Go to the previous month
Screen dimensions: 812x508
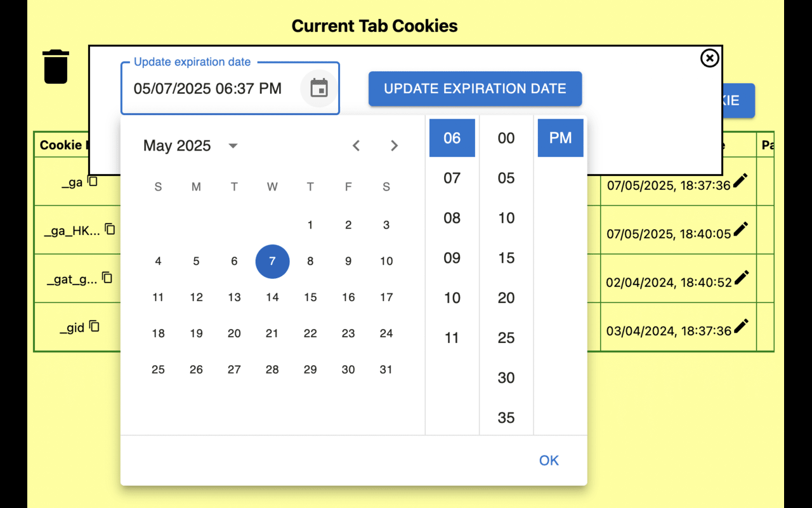356,145
